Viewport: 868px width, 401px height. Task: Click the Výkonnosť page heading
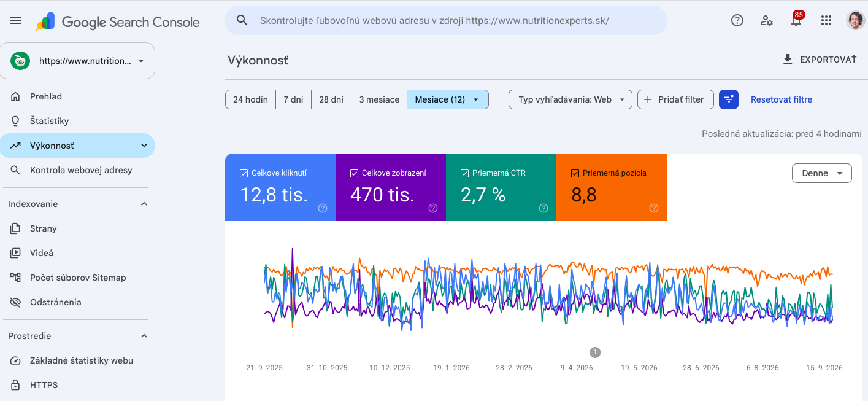pyautogui.click(x=258, y=60)
